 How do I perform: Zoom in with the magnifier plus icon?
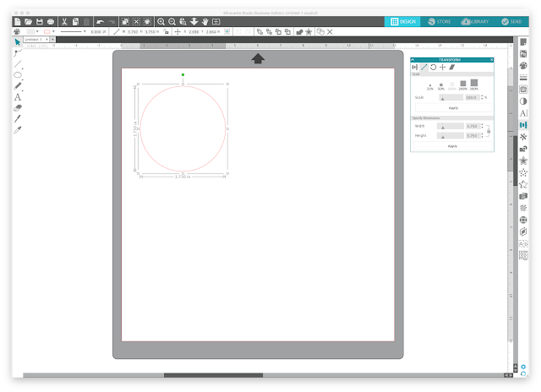click(x=161, y=22)
